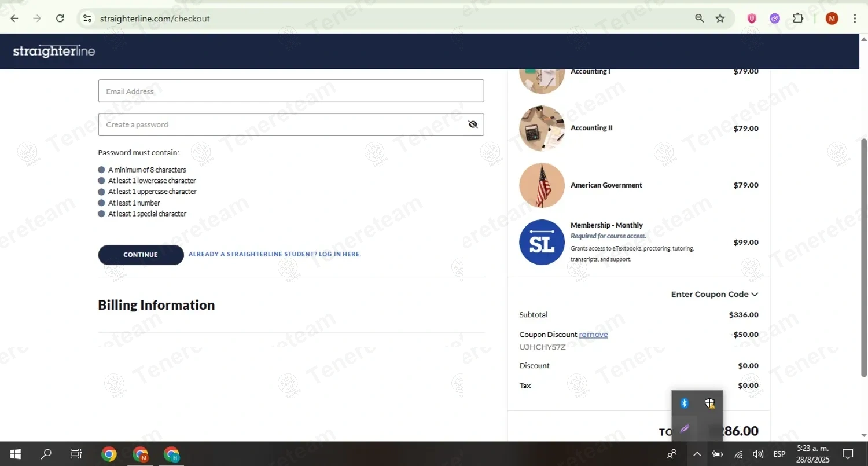Select the 'American Government' course name

coord(606,185)
